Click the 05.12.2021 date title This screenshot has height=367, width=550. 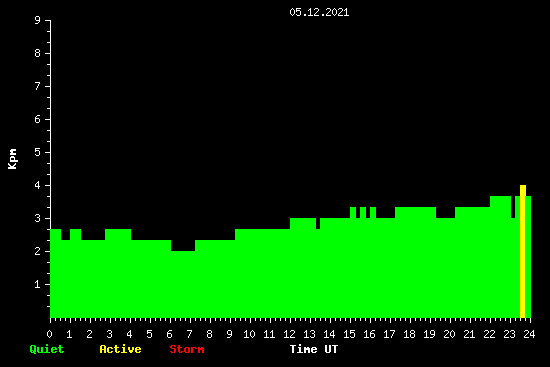coord(319,12)
